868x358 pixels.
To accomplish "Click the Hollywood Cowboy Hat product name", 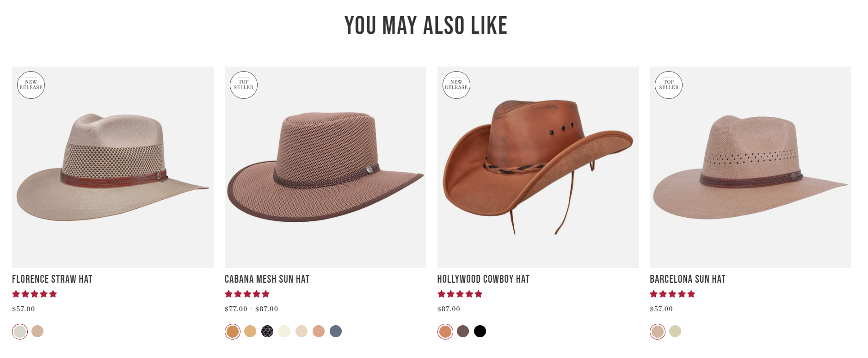I will pyautogui.click(x=483, y=279).
